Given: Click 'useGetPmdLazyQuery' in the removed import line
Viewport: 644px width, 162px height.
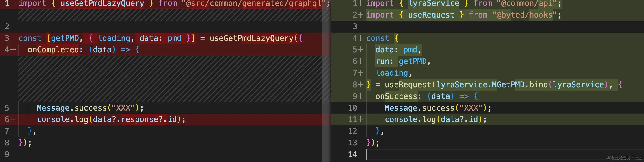Looking at the screenshot, I should tap(102, 4).
